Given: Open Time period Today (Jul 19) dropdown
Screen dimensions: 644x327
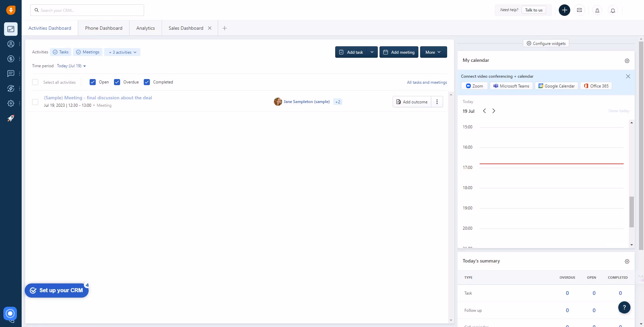Looking at the screenshot, I should [71, 66].
